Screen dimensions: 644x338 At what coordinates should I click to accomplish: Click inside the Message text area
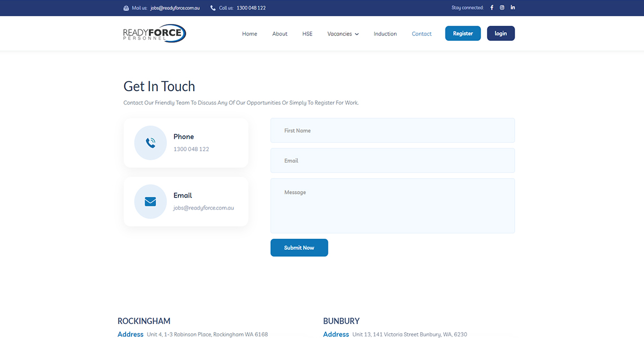[x=392, y=206]
